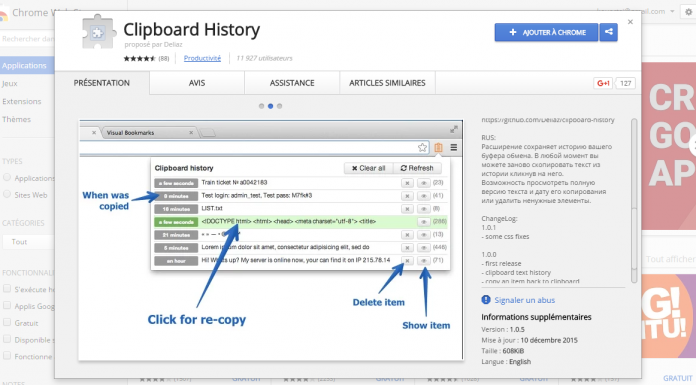Open the Tout categories dropdown
696x385 pixels.
pos(28,242)
